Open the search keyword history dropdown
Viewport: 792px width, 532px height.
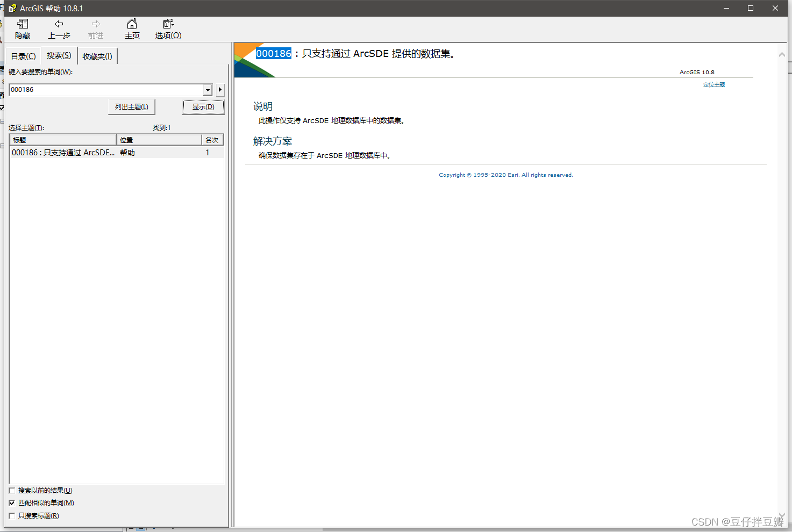coord(208,90)
